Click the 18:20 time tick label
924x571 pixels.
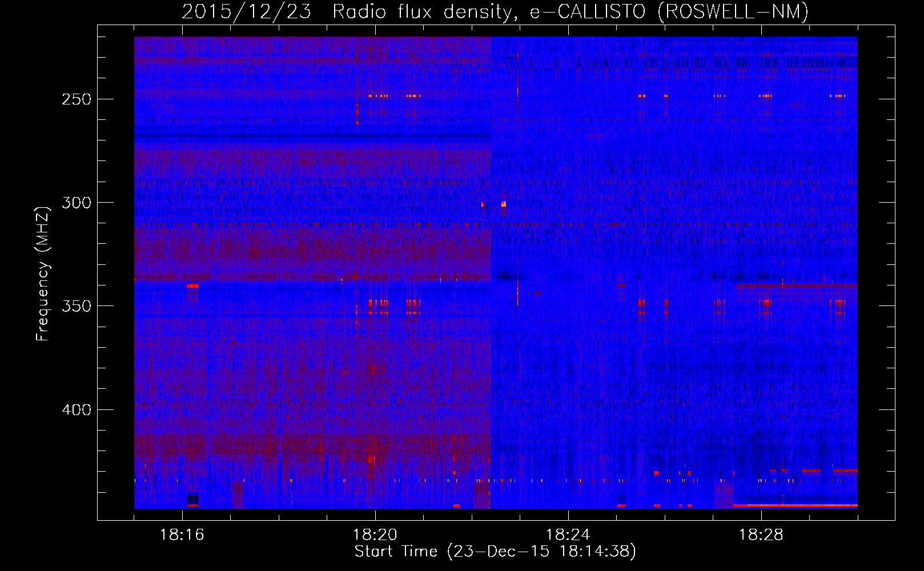375,535
